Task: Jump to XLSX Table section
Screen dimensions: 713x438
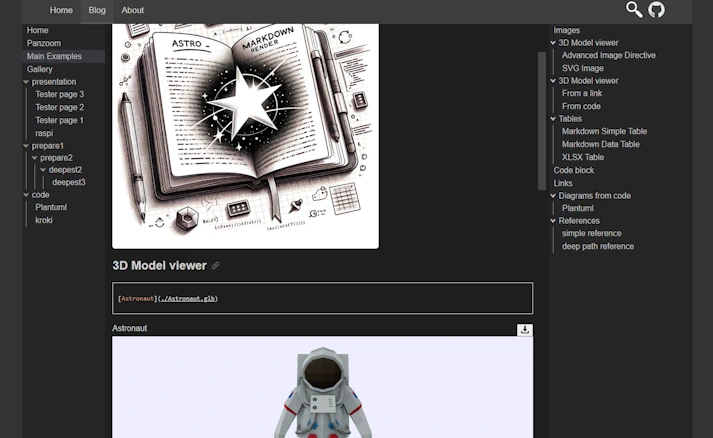Action: click(x=582, y=157)
